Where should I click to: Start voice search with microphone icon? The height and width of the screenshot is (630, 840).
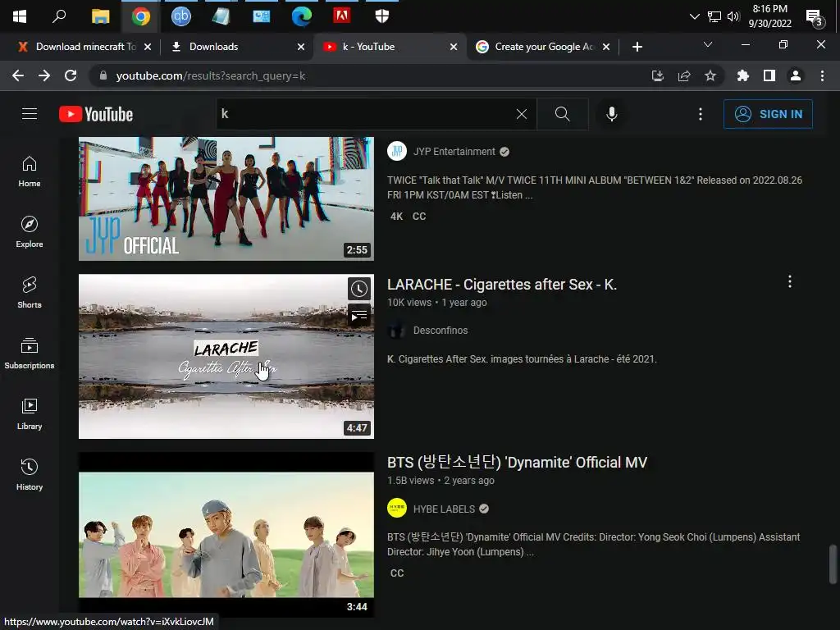click(612, 114)
